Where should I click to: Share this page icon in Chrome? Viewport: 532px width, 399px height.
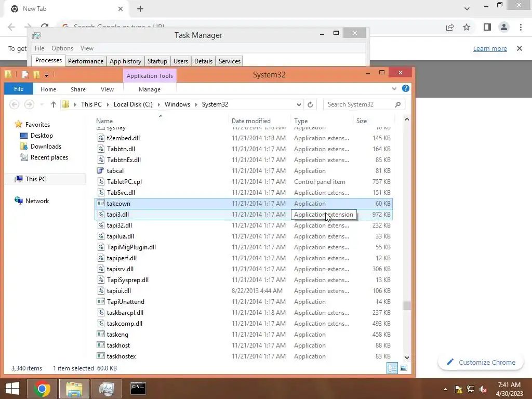point(450,27)
